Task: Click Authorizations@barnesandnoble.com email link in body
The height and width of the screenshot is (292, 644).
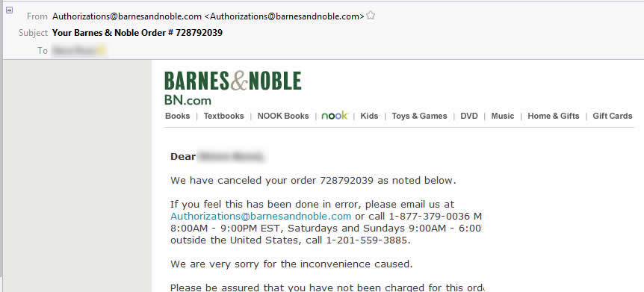Action: pos(261,217)
